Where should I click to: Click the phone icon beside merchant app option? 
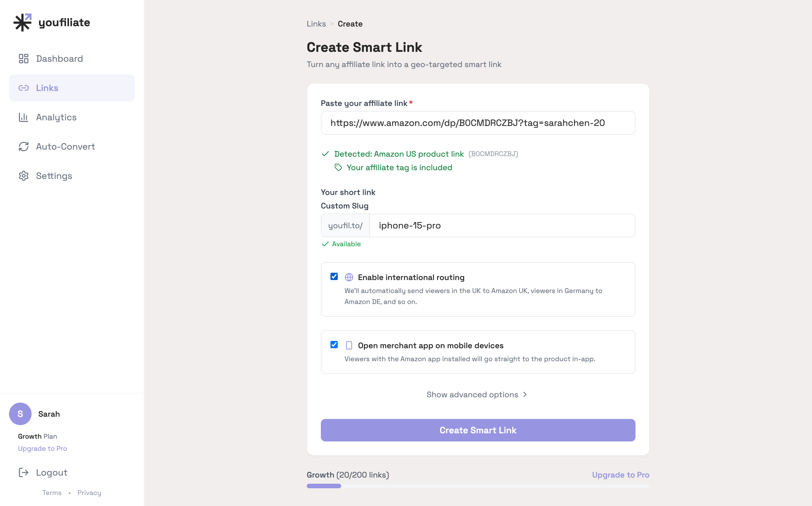pyautogui.click(x=349, y=345)
